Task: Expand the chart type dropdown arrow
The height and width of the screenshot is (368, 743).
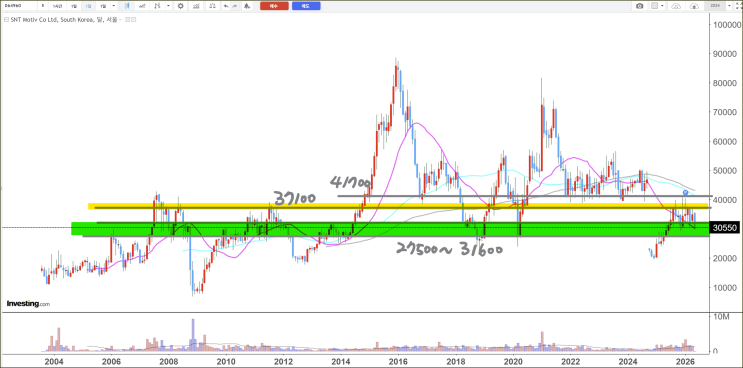Action: point(168,6)
